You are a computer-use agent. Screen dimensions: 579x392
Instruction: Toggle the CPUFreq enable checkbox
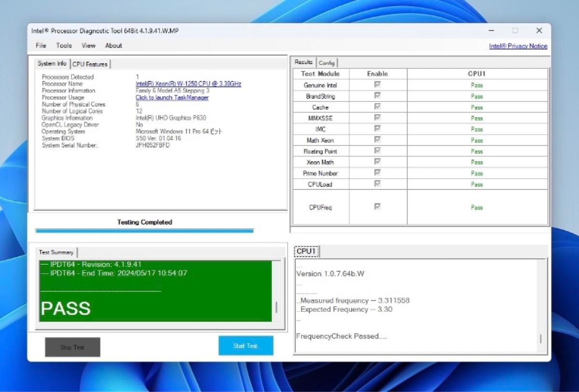[377, 206]
